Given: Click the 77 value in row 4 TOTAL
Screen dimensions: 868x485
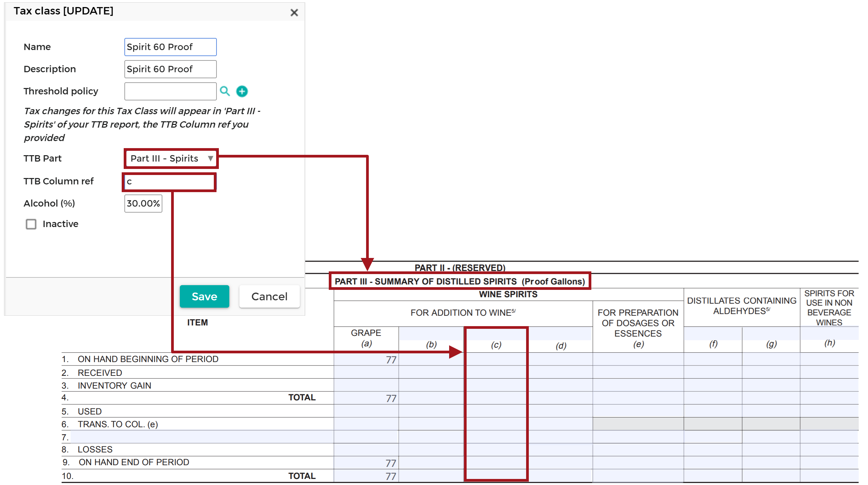Looking at the screenshot, I should pos(391,399).
